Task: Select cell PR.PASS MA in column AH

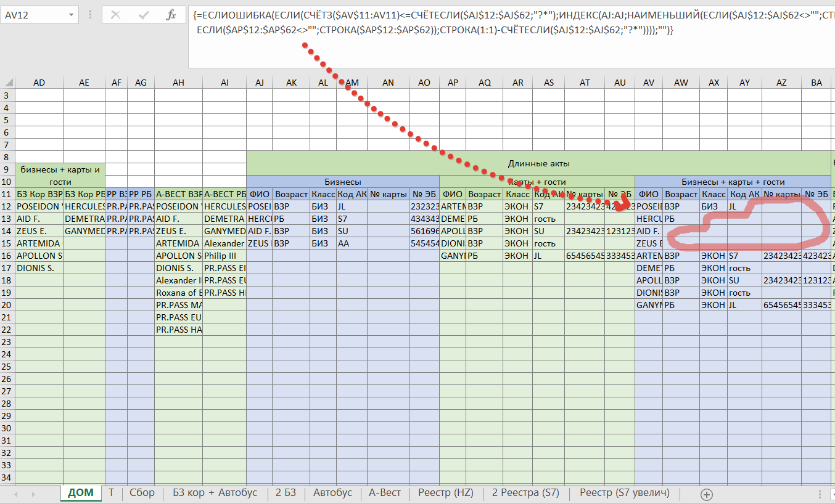Action: [178, 305]
